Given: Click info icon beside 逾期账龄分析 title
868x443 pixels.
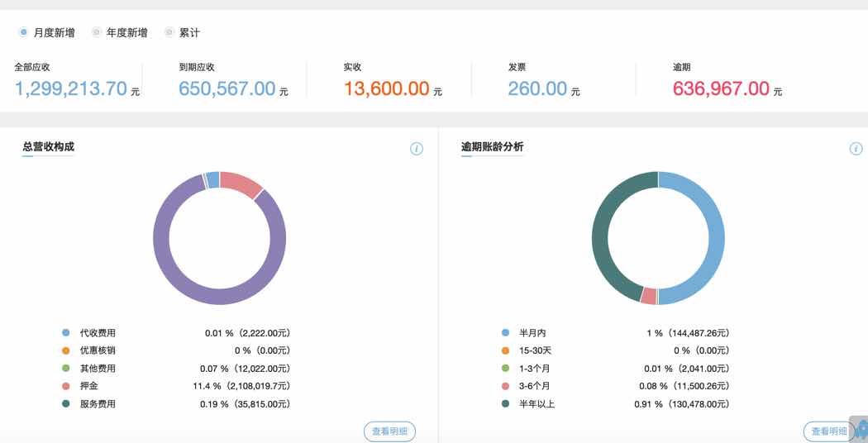Looking at the screenshot, I should tap(856, 149).
